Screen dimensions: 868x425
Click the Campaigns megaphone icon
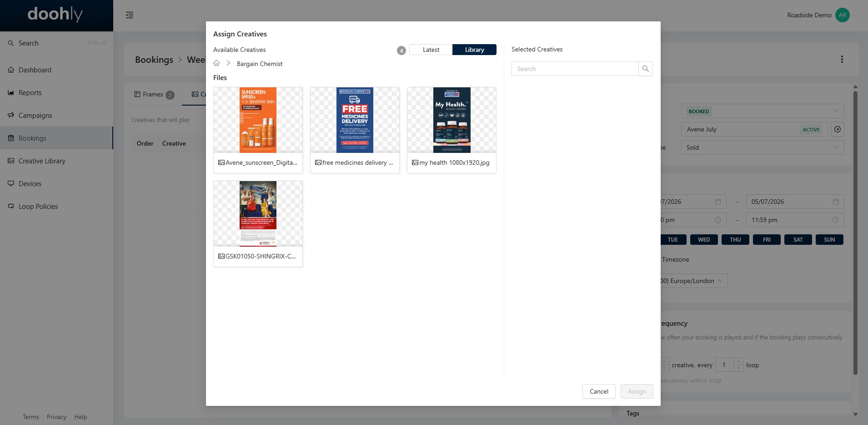[x=11, y=116]
